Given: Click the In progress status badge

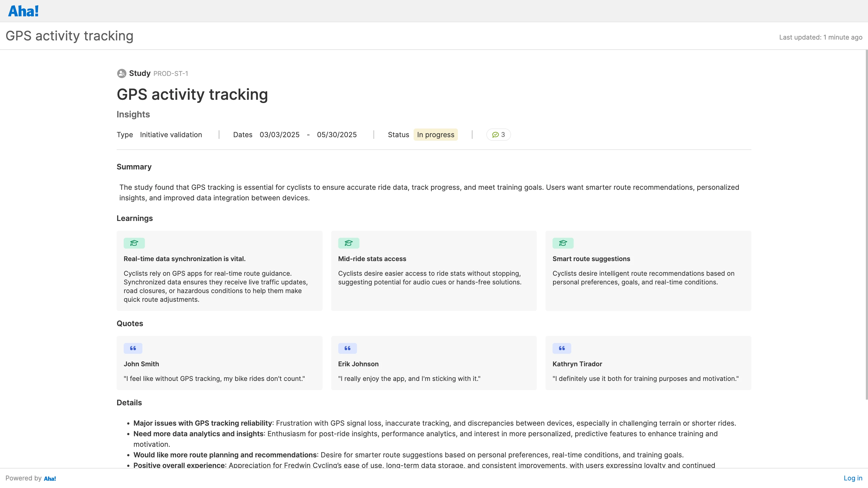Looking at the screenshot, I should point(435,134).
